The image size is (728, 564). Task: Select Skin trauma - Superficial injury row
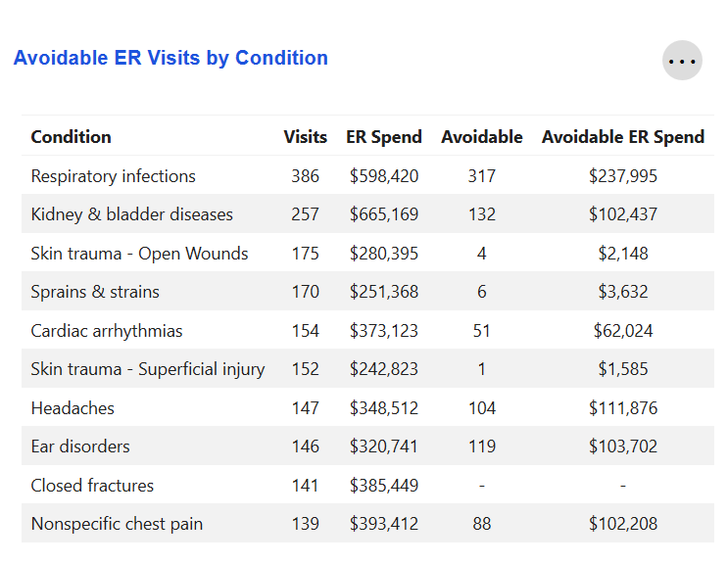pyautogui.click(x=148, y=369)
